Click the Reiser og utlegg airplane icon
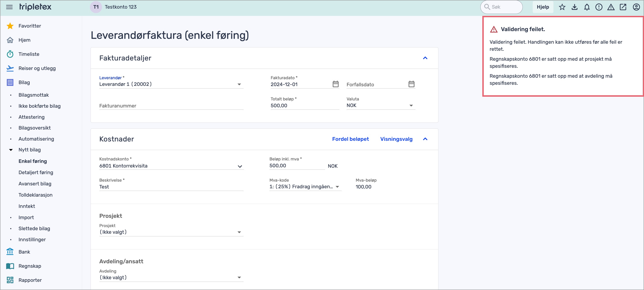The width and height of the screenshot is (644, 290). tap(10, 68)
